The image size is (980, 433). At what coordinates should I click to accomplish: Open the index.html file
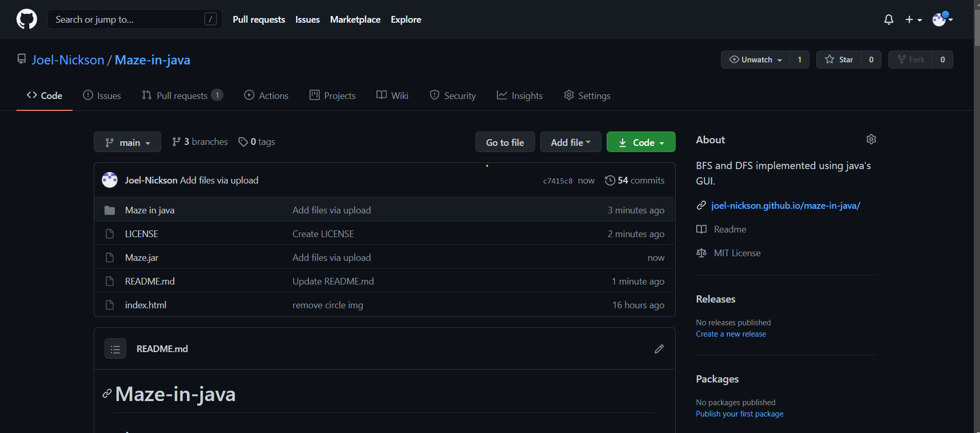pos(146,305)
